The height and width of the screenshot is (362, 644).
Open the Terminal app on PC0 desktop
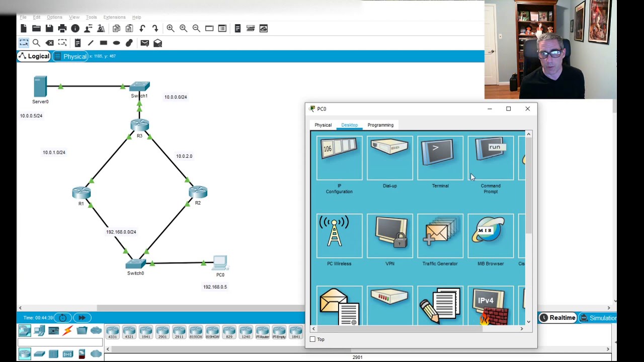440,158
